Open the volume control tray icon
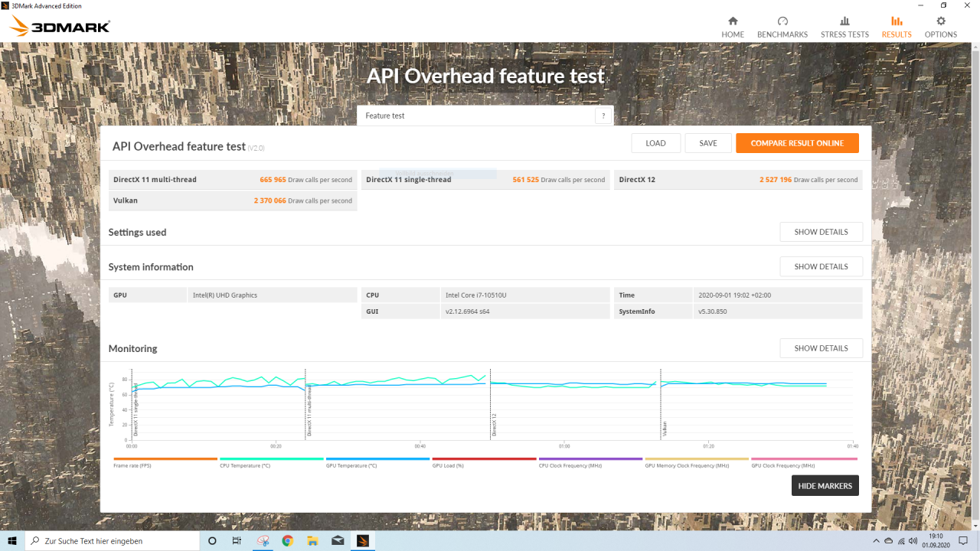This screenshot has height=551, width=980. pos(912,541)
